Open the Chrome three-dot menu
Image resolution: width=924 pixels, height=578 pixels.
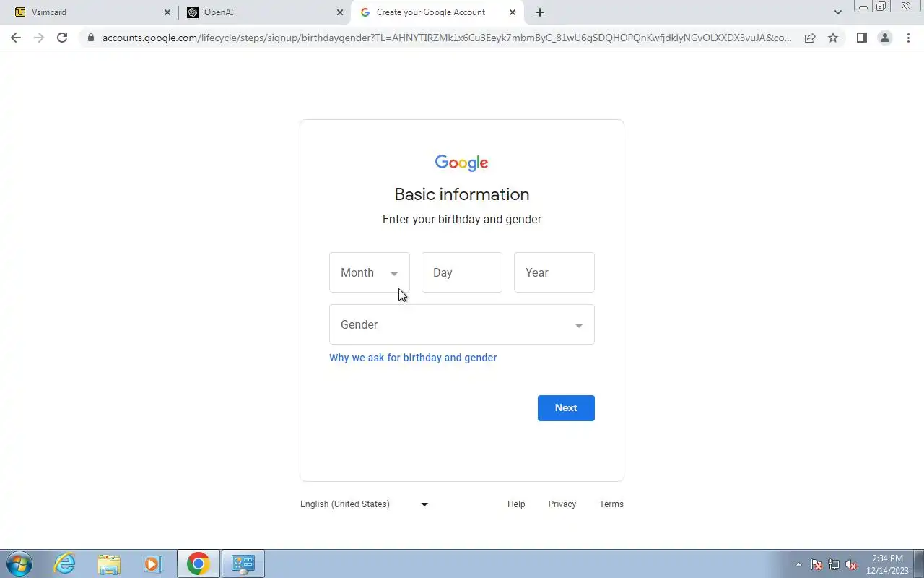[908, 38]
